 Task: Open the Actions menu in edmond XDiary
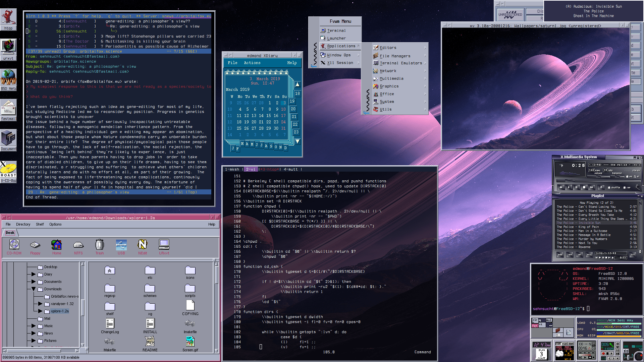[x=252, y=63]
